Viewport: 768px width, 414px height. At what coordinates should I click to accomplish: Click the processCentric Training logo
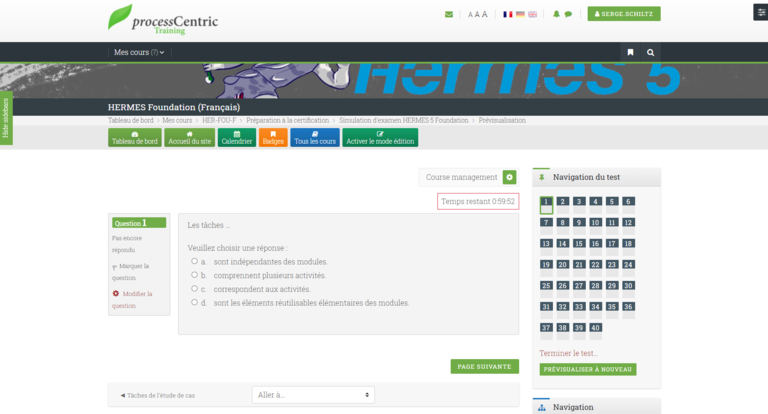(x=163, y=20)
